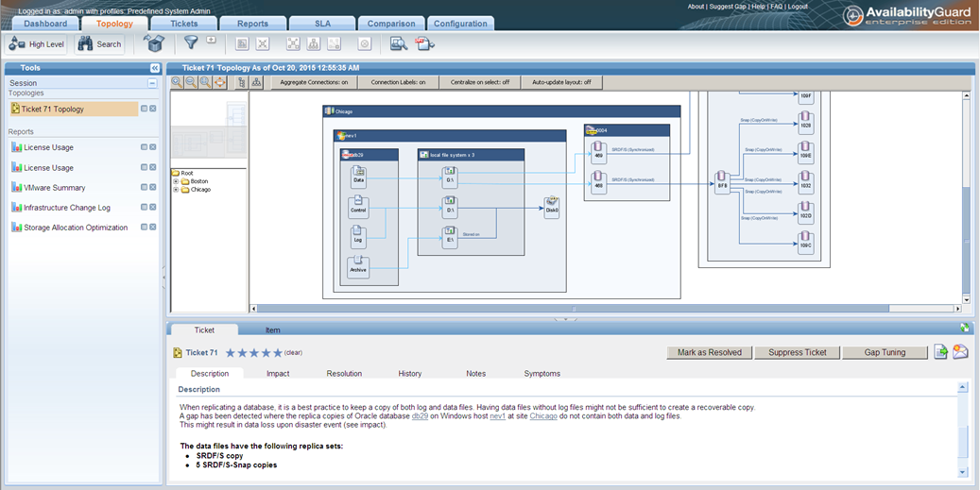Image resolution: width=980 pixels, height=490 pixels.
Task: Open the High Level topology view
Action: 37,44
